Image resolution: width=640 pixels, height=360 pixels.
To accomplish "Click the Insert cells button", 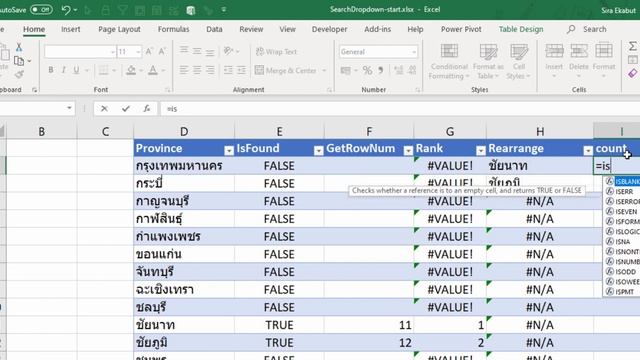I will 554,61.
